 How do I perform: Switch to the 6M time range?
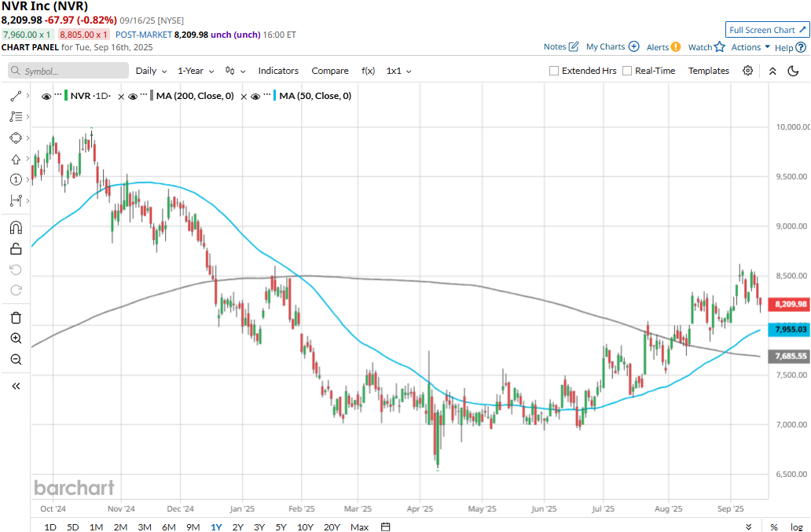pos(169,526)
